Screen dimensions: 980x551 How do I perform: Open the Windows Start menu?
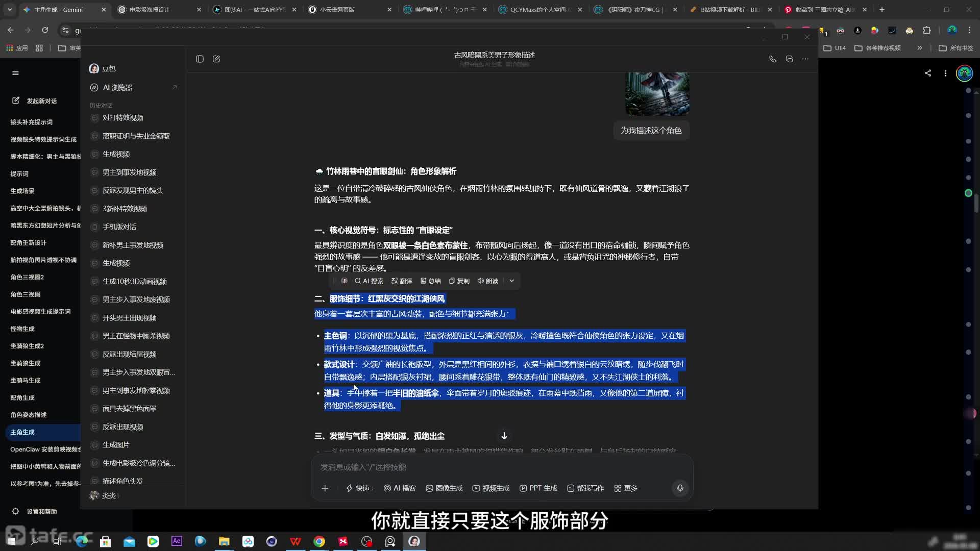pyautogui.click(x=11, y=541)
